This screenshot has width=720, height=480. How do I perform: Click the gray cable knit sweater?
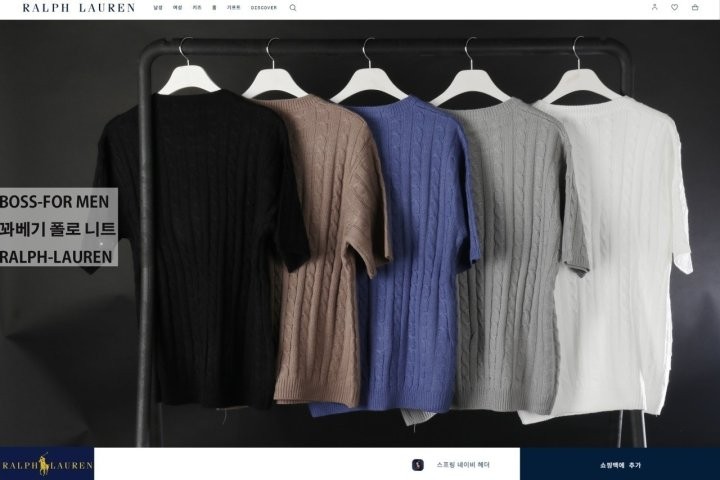(x=512, y=257)
